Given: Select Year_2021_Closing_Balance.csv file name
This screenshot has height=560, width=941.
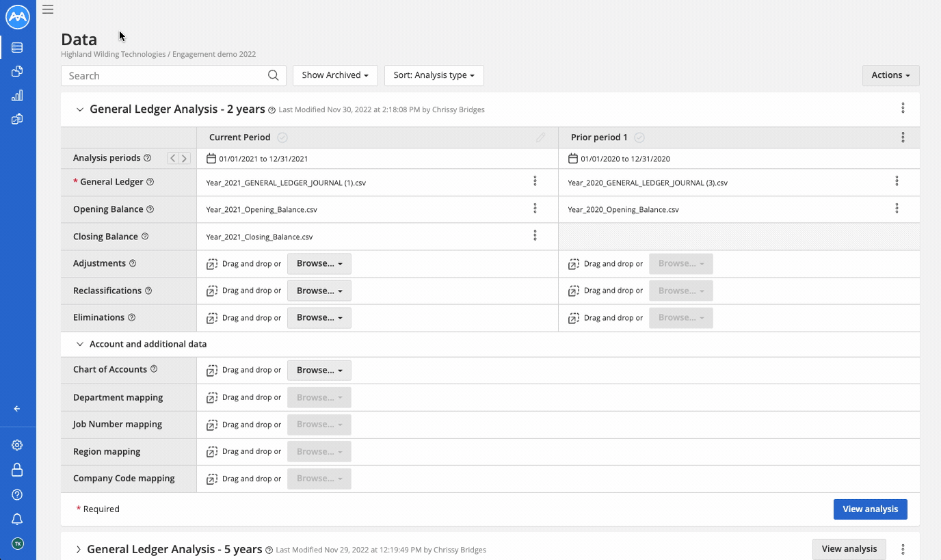Looking at the screenshot, I should click(x=259, y=237).
